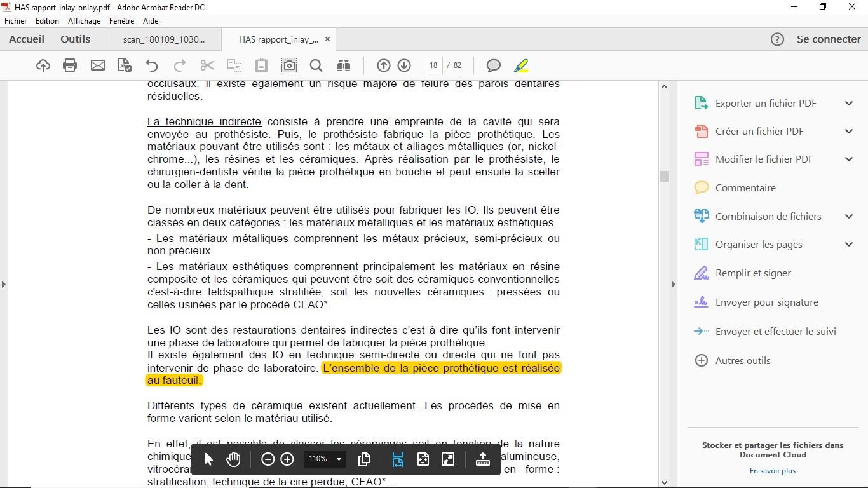
Task: Switch to the Outils tab
Action: [76, 39]
